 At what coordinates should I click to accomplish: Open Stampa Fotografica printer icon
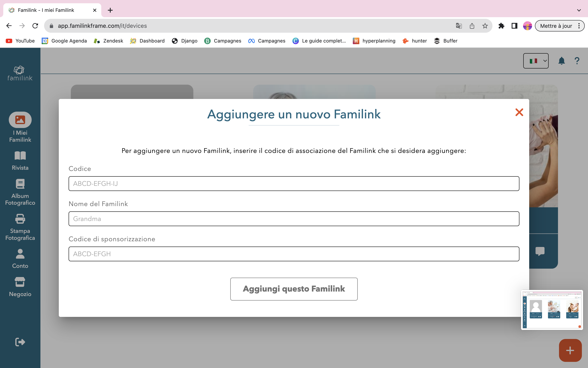pyautogui.click(x=20, y=219)
